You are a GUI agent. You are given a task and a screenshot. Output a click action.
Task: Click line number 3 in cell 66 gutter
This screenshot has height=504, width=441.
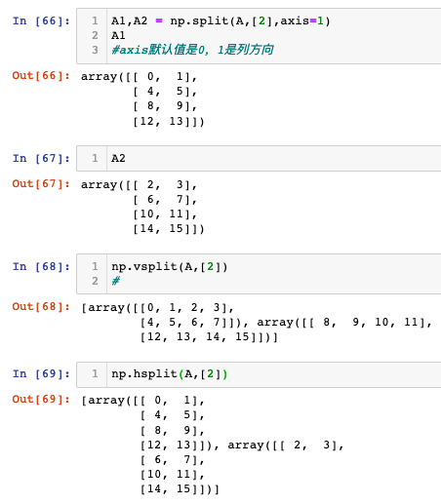pyautogui.click(x=95, y=50)
